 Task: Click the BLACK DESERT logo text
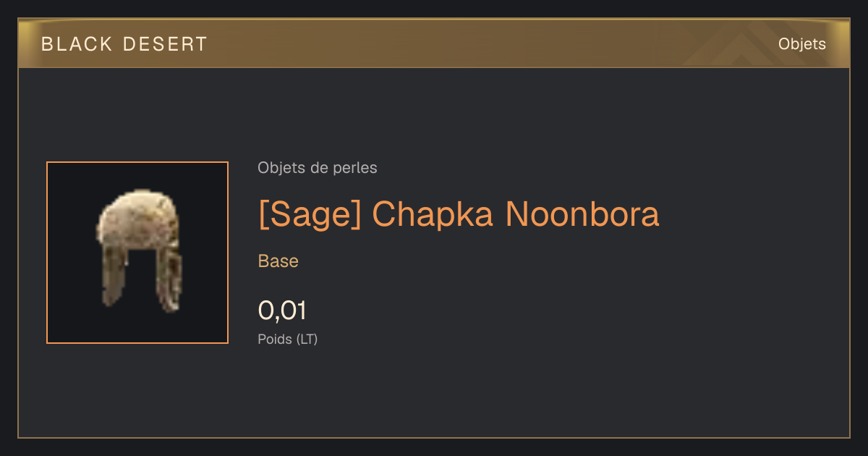[x=124, y=44]
